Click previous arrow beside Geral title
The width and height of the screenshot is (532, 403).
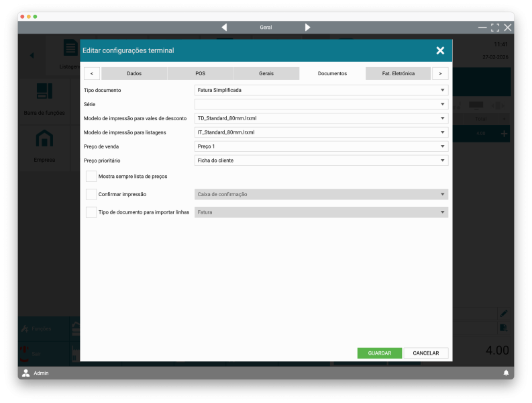coord(224,28)
